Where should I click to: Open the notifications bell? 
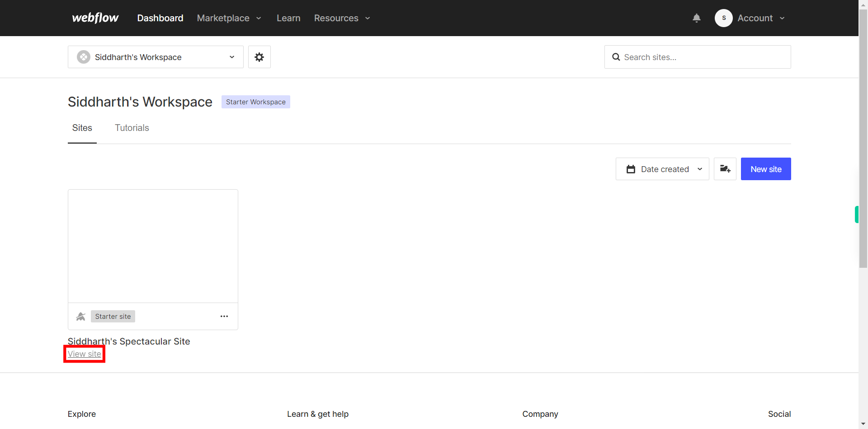697,18
